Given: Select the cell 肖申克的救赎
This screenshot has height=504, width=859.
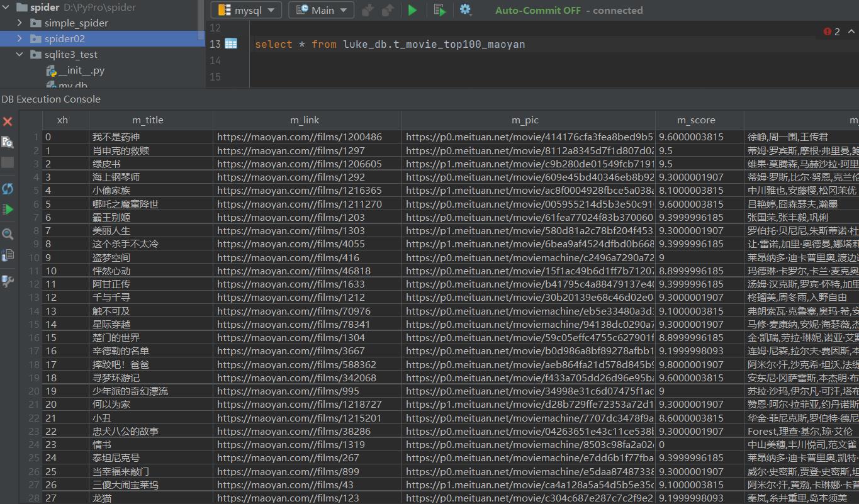Looking at the screenshot, I should coord(151,150).
